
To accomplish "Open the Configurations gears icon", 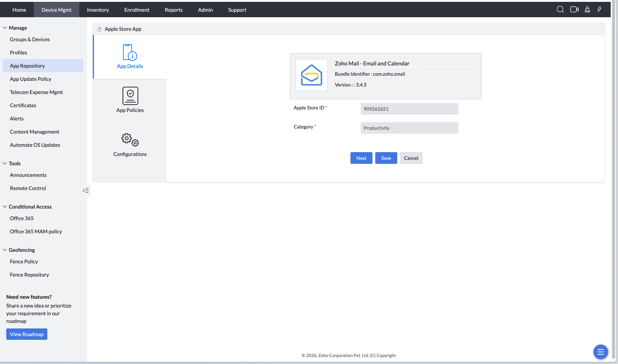I will (x=130, y=140).
